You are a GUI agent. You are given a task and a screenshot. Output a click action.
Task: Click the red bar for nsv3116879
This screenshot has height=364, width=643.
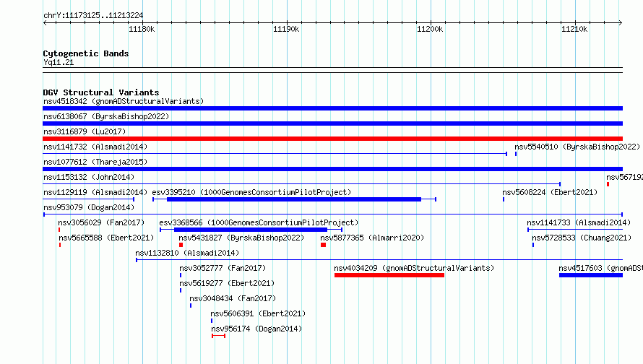tap(332, 139)
